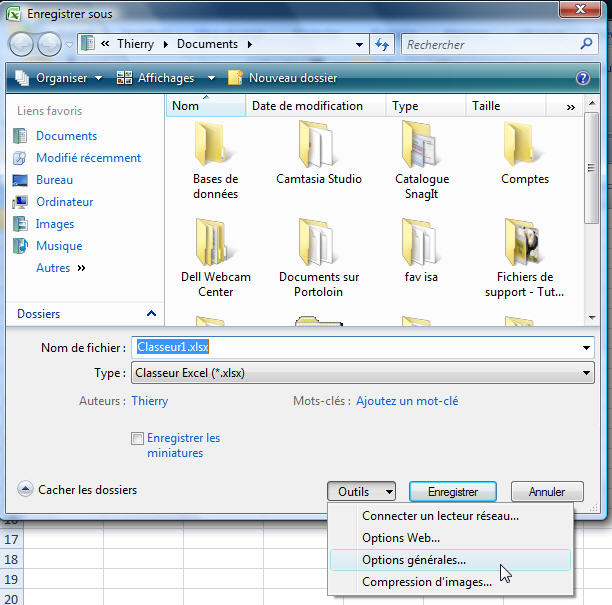Viewport: 612px width, 605px height.
Task: Open recent pages dropdown next to arrows
Action: (x=69, y=44)
